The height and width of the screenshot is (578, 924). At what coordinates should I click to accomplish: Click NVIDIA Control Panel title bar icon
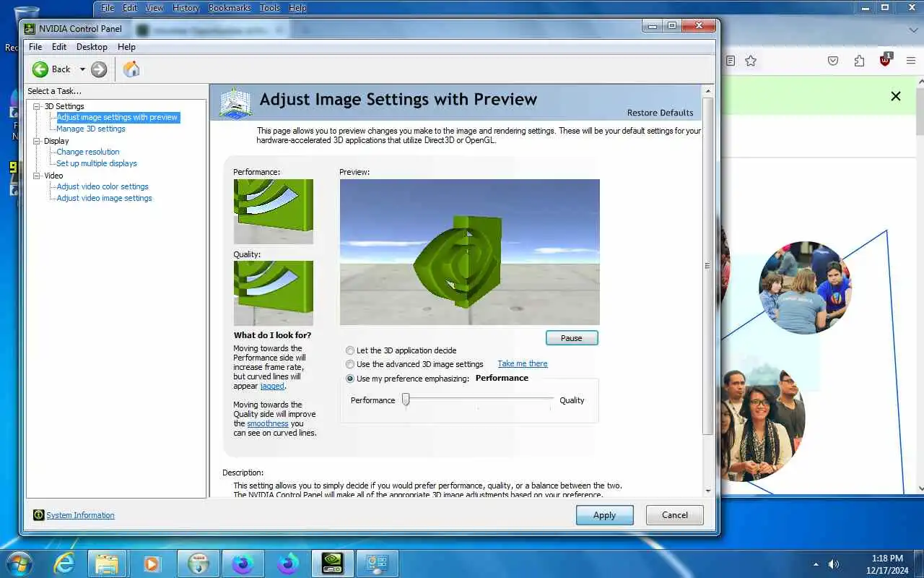pos(30,29)
